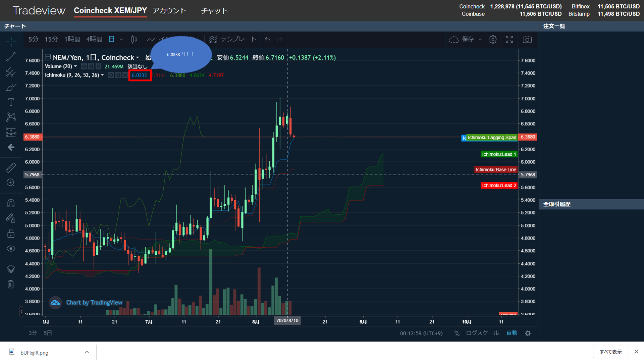Select the text annotation tool
644x362 pixels.
click(11, 102)
